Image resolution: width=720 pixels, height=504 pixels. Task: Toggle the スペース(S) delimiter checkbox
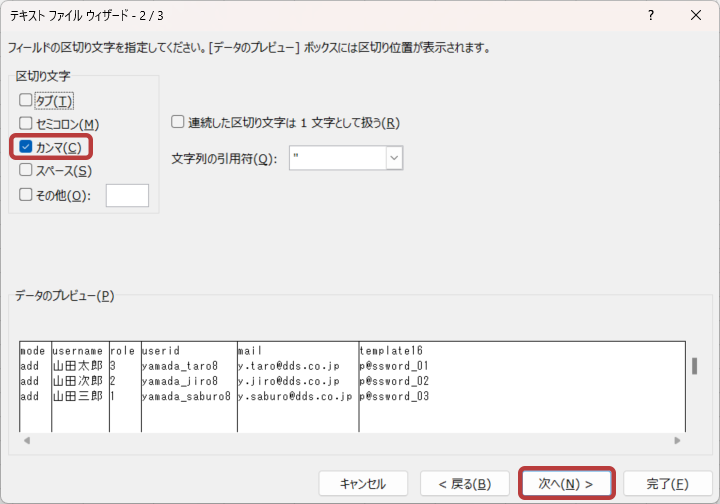tap(26, 171)
